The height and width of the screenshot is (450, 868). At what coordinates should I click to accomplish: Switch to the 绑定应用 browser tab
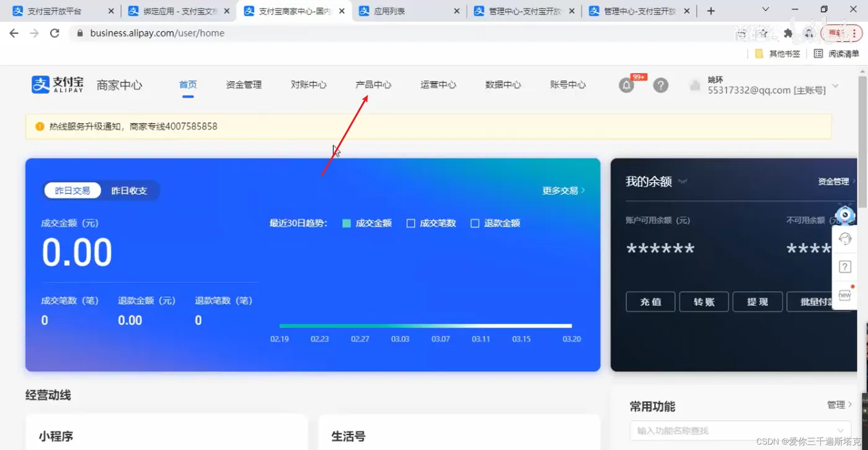click(178, 11)
